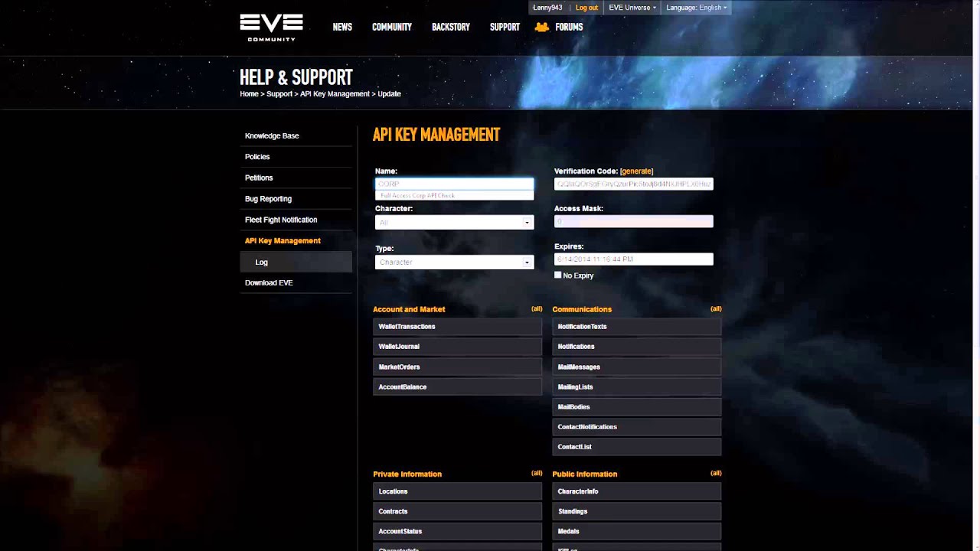The image size is (980, 551).
Task: Go to Home in the breadcrumb
Action: 249,94
